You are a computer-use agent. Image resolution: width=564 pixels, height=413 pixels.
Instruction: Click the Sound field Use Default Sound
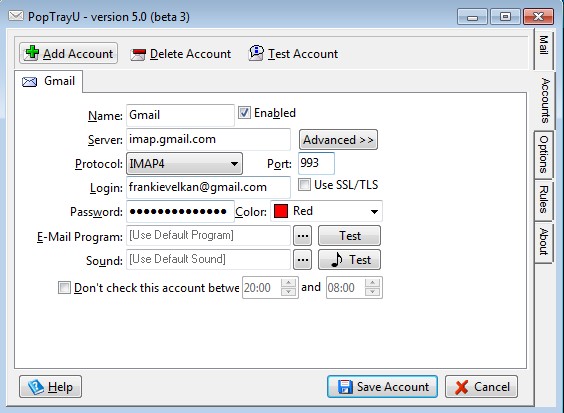(x=208, y=259)
